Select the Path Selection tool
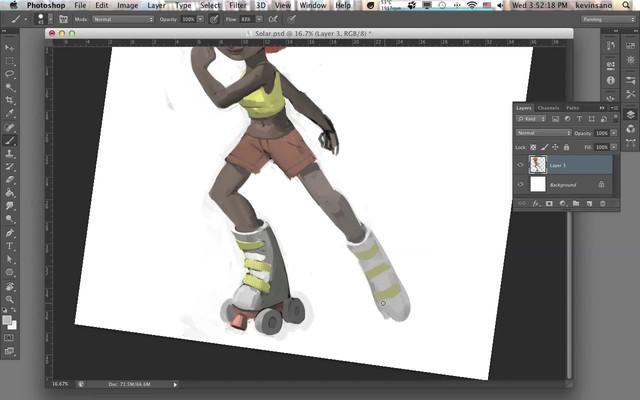This screenshot has width=640, height=400. pos(9,259)
